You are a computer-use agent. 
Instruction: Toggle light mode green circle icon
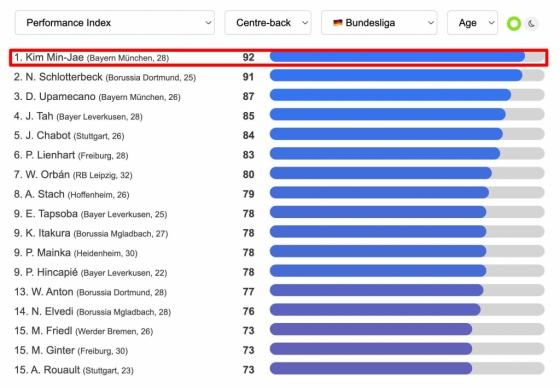pos(514,24)
